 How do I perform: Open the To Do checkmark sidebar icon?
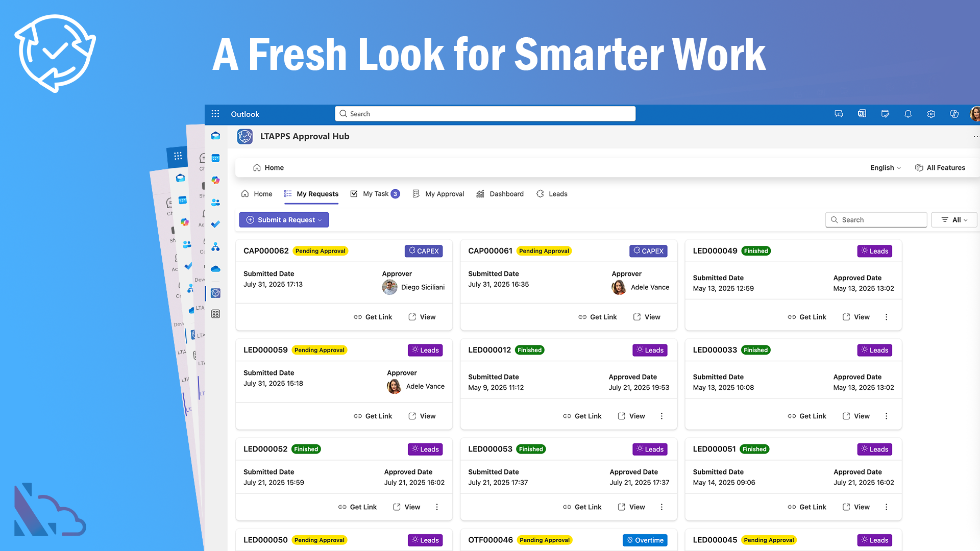tap(215, 224)
